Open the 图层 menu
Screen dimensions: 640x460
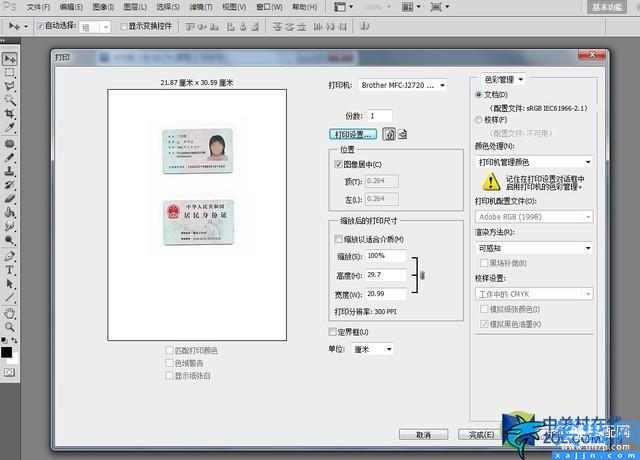click(x=135, y=7)
